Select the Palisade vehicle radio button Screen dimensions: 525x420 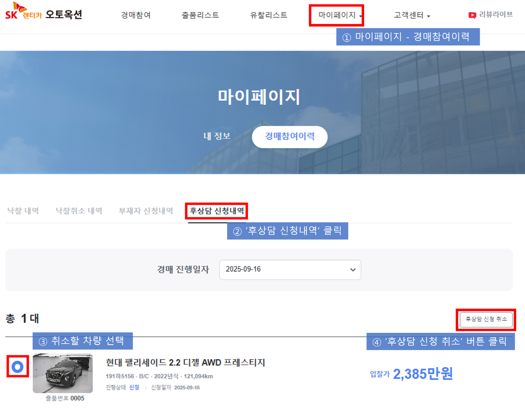18,367
